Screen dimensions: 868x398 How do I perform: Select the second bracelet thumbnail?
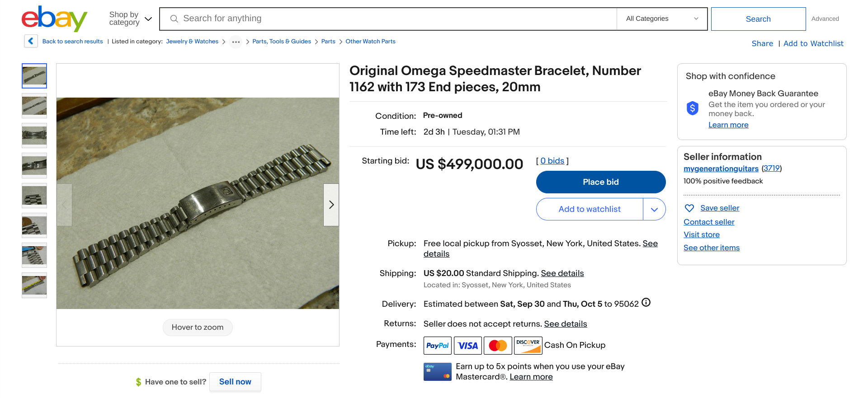[x=34, y=106]
